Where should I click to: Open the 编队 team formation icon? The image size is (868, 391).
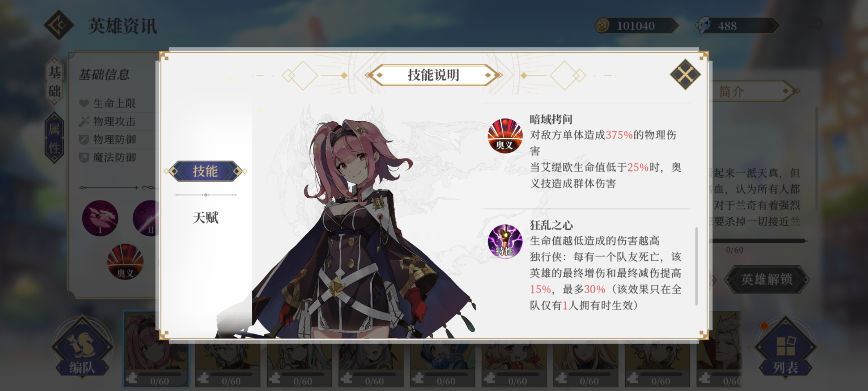tap(82, 346)
